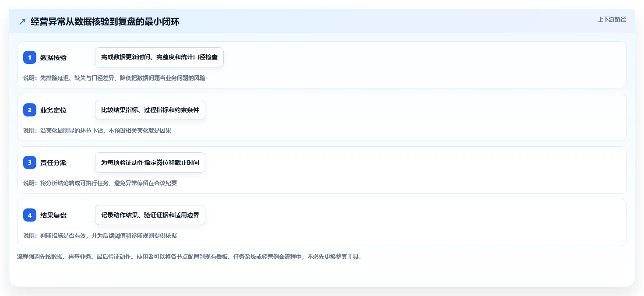The width and height of the screenshot is (644, 296).
Task: Click the step 4 number badge
Action: [x=30, y=215]
